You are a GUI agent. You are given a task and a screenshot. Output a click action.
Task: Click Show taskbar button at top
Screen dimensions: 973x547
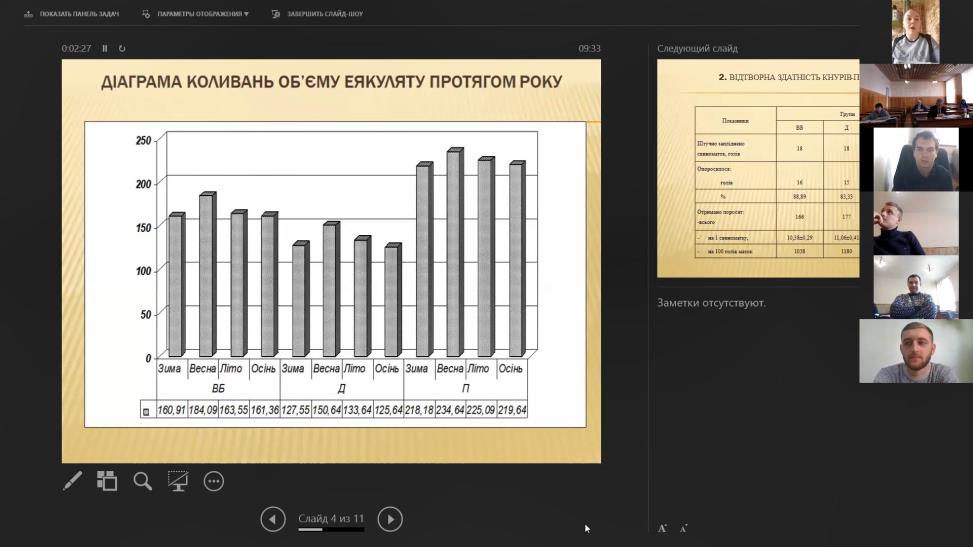coord(71,14)
